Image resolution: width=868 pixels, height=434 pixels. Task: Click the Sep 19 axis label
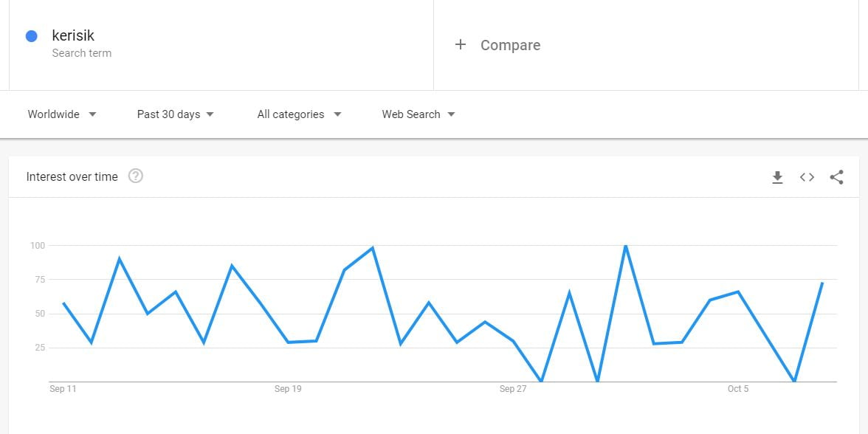point(288,389)
